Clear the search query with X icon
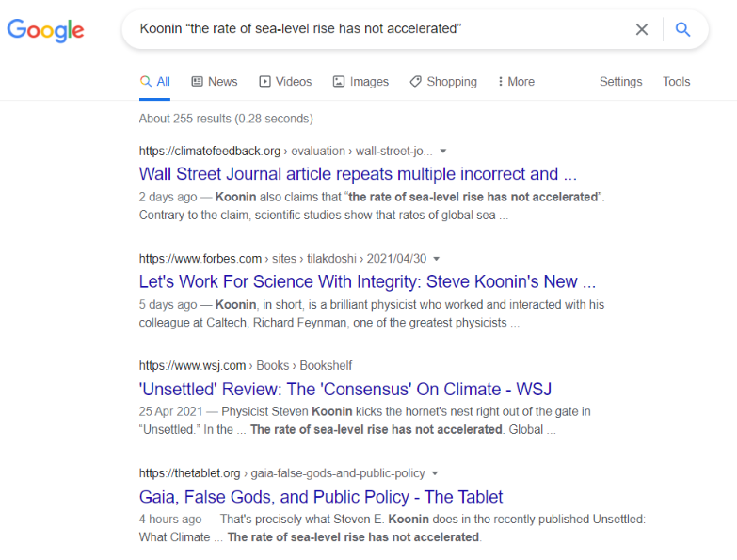Viewport: 737px width, 560px height. (x=642, y=29)
